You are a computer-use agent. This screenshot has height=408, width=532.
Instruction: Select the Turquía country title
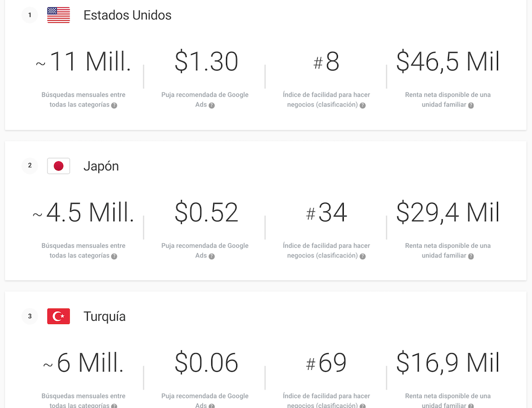104,317
